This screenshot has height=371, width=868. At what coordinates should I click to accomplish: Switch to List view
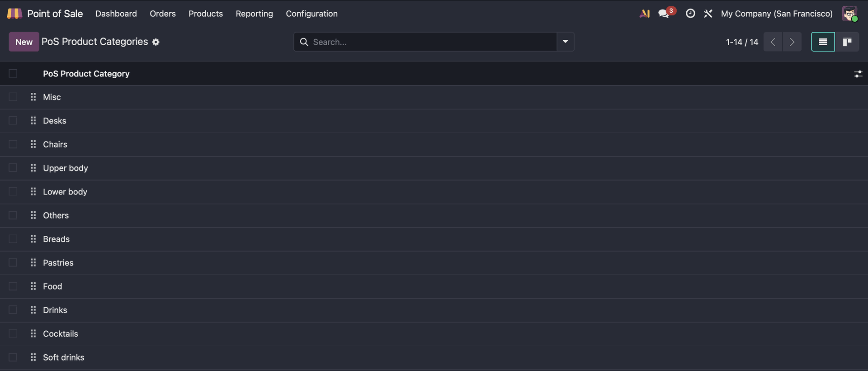pyautogui.click(x=823, y=42)
